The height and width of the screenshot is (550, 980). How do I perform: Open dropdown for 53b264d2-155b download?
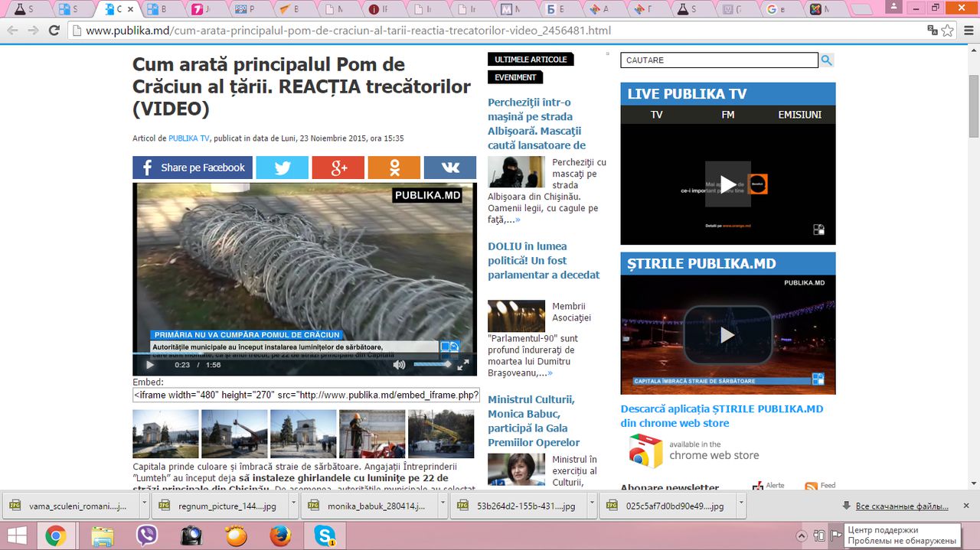click(x=593, y=506)
